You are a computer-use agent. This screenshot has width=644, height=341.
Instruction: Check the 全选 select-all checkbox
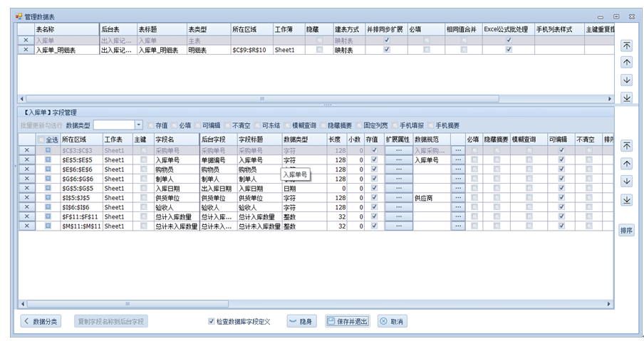tap(41, 140)
